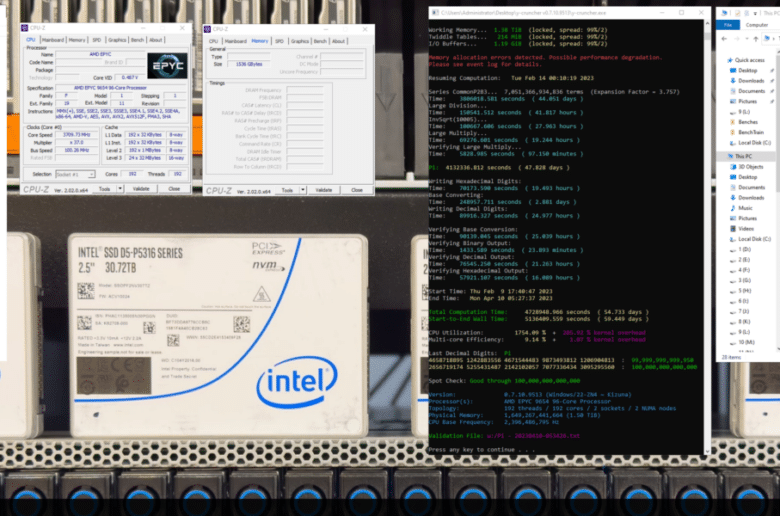The image size is (780, 516).
Task: Open File tab in Explorer ribbon
Action: coord(728,25)
